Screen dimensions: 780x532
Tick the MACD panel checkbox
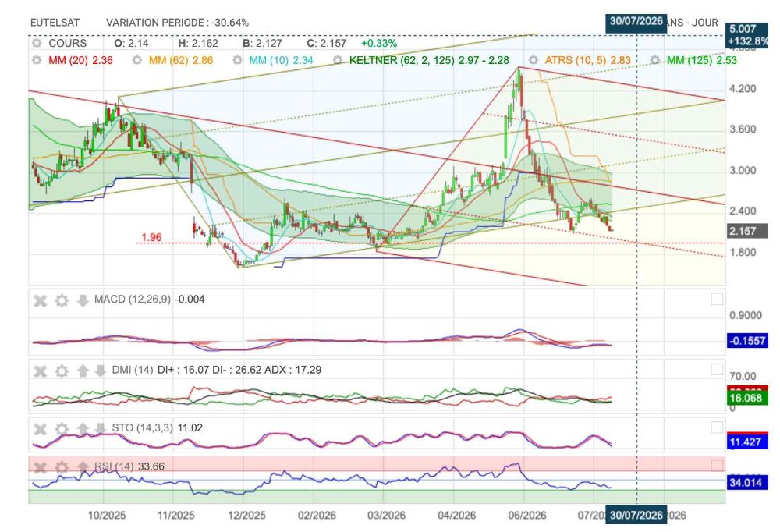(x=717, y=299)
